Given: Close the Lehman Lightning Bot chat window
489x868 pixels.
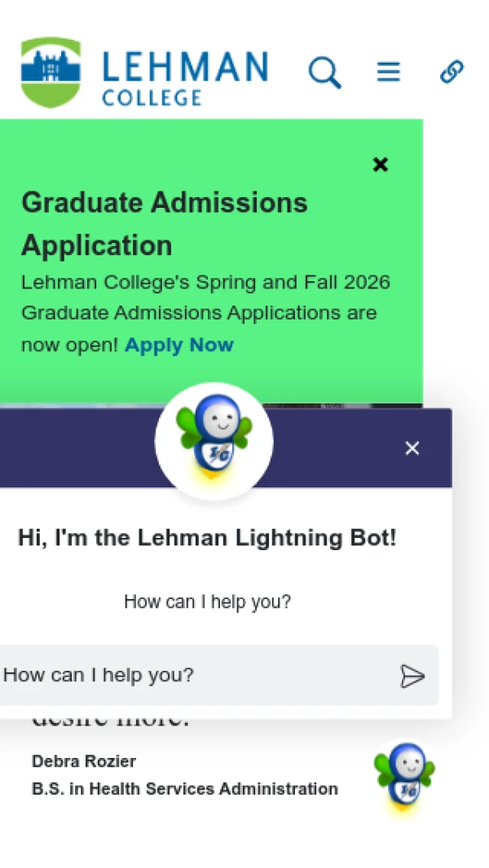Looking at the screenshot, I should coord(412,448).
